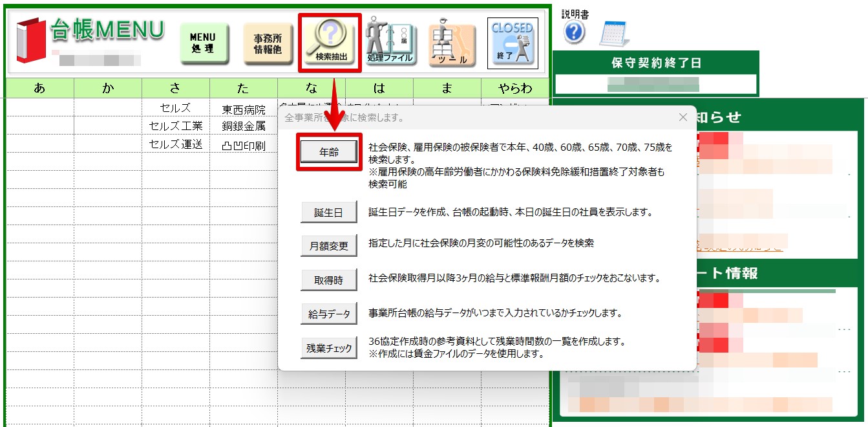Click the CLOSED 終了 icon
The image size is (868, 427).
[x=512, y=43]
